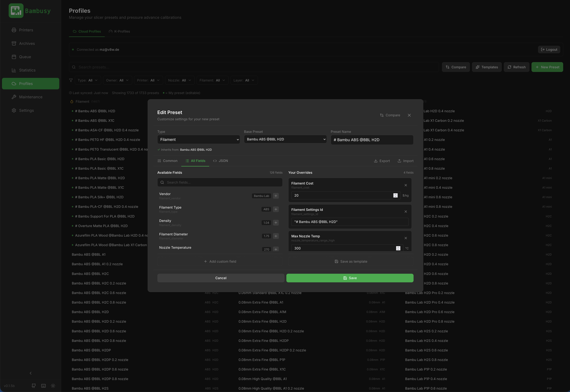Click Export in the Edit Preset dialog
The width and height of the screenshot is (570, 392).
[382, 161]
